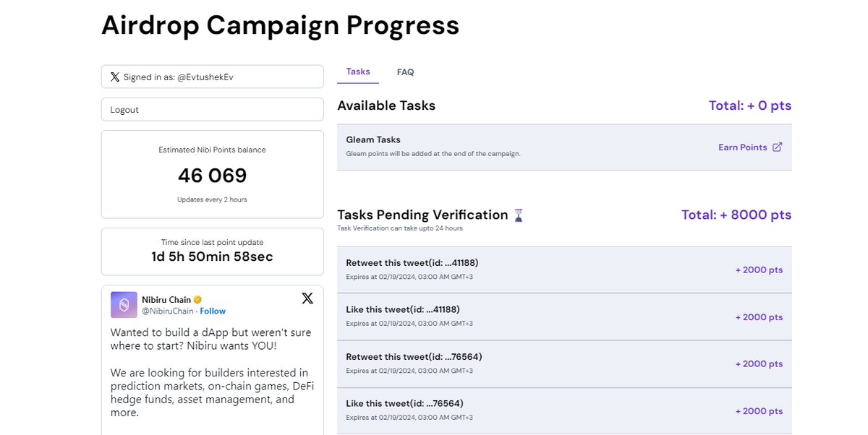Select the Retweet this tweet (id: ...41188) task

[412, 263]
